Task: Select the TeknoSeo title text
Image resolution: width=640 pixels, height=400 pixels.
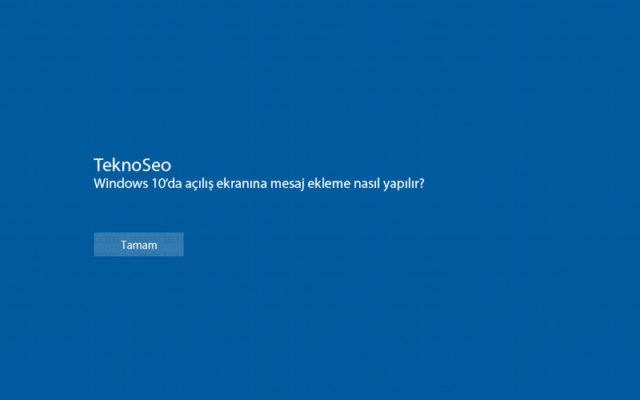Action: pyautogui.click(x=133, y=165)
